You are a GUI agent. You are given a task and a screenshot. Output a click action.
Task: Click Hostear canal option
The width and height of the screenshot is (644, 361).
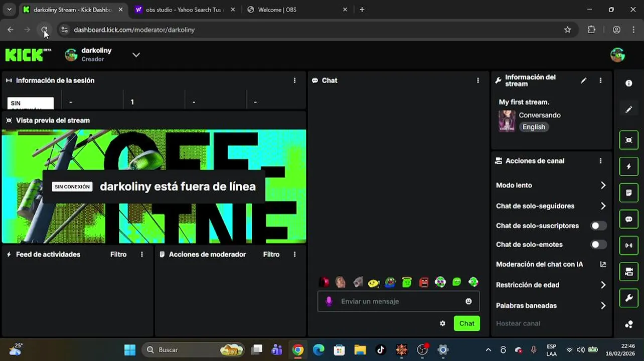518,323
